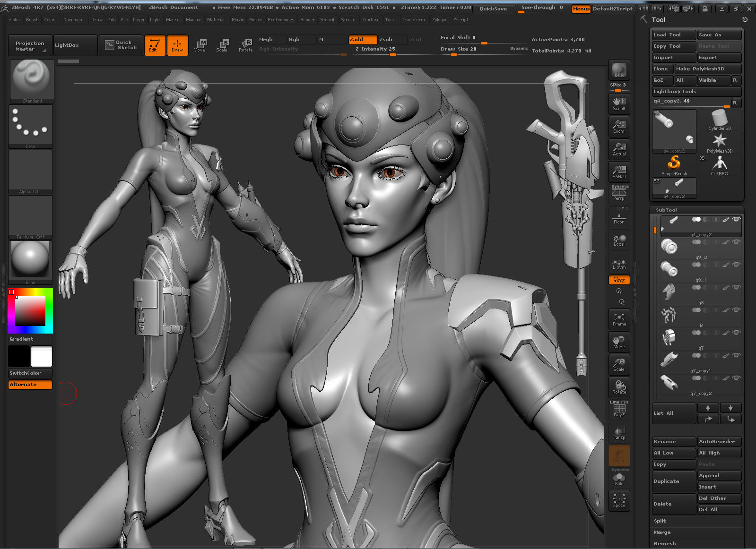Toggle Mrgb mode
This screenshot has width=756, height=549.
[272, 40]
